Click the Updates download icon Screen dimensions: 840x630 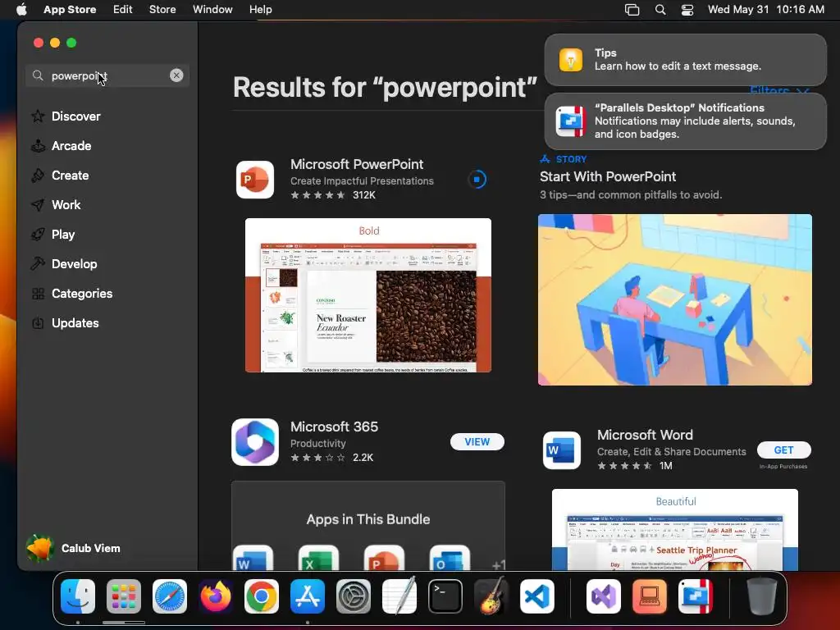(38, 322)
